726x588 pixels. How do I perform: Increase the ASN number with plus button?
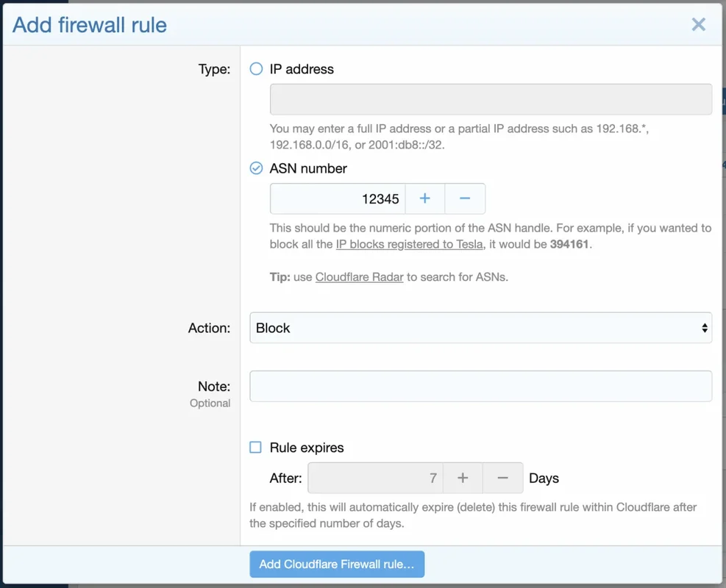pos(424,198)
